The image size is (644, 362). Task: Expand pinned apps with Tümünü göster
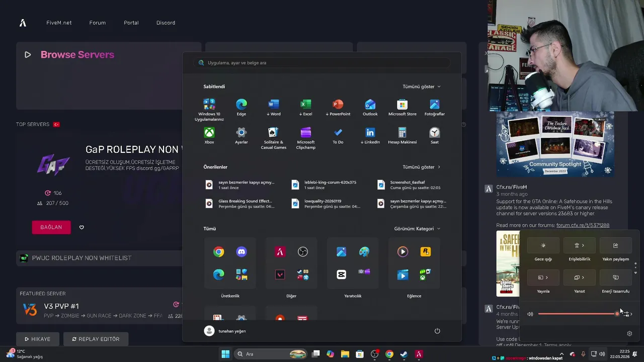coord(422,86)
